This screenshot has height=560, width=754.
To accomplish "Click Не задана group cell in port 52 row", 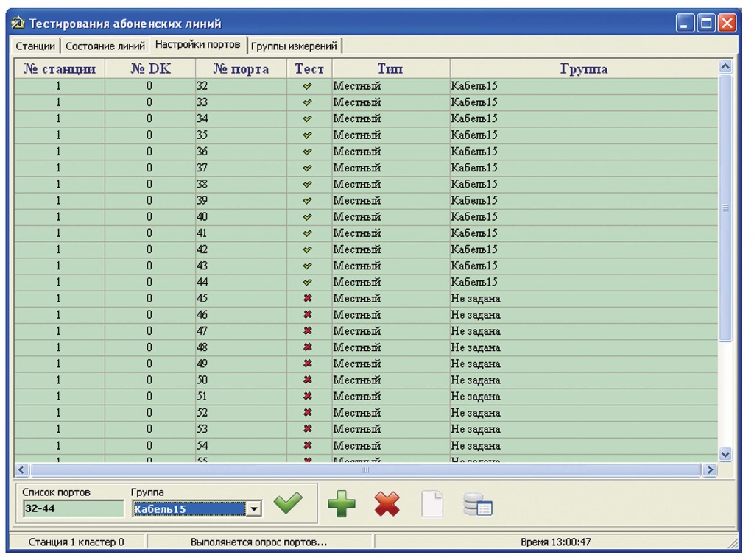I will (584, 413).
